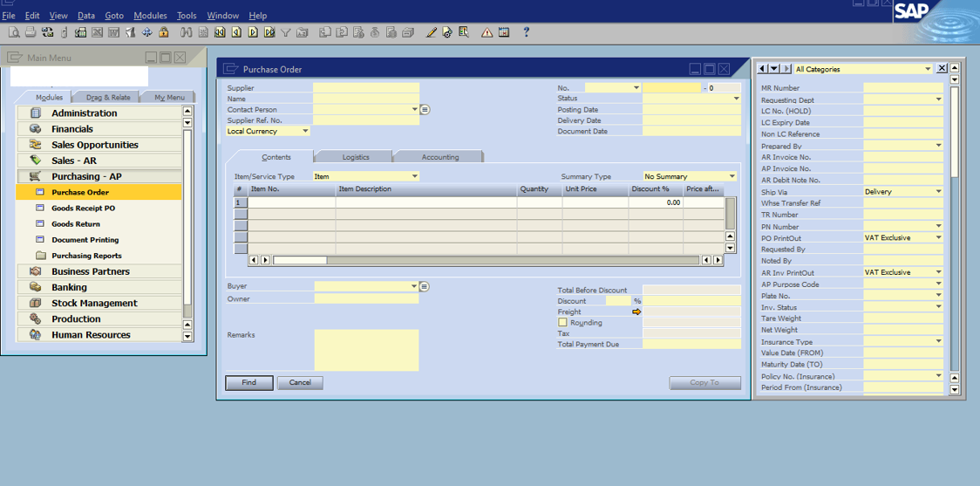Open Buyer details round icon
Viewport: 980px width, 486px height.
point(424,286)
